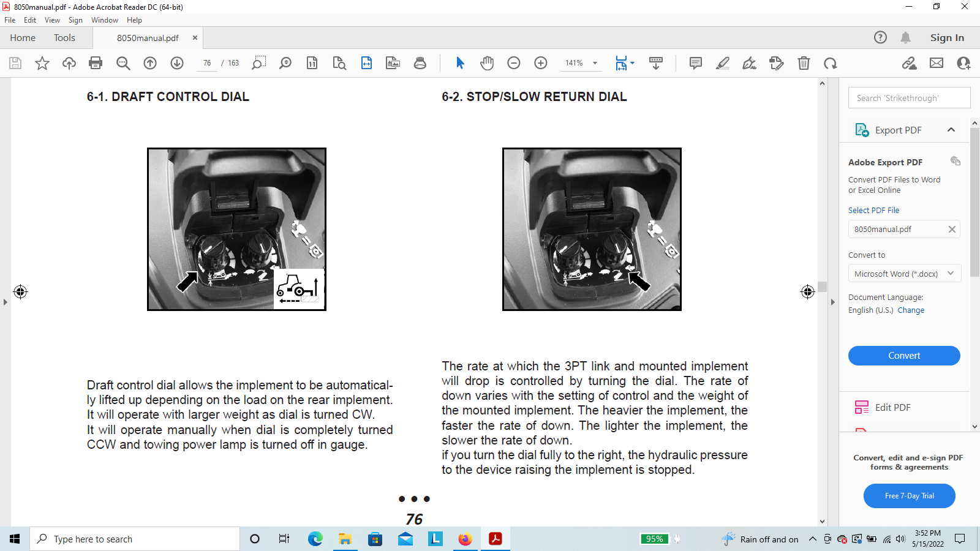Share a link to this file
This screenshot has height=551, width=980.
[910, 63]
